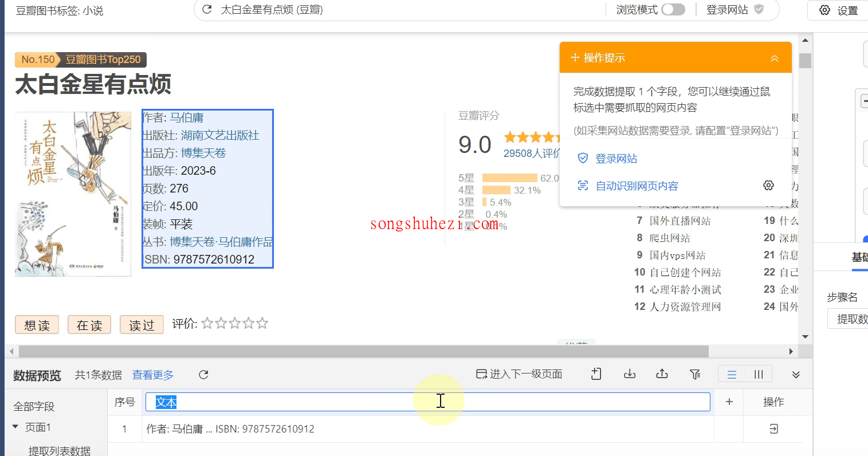
Task: Click the 心理年龄小测试 list entry
Action: click(x=685, y=289)
